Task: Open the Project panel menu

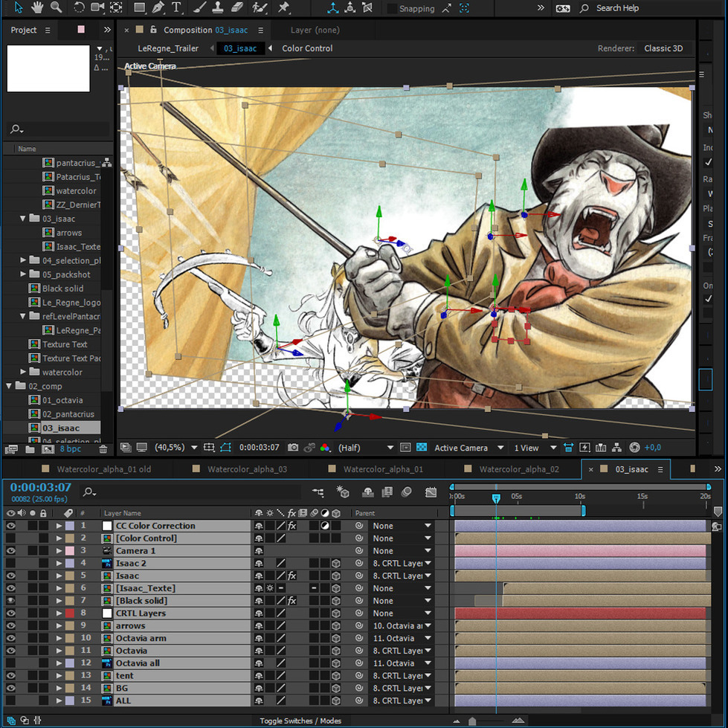Action: (x=48, y=30)
